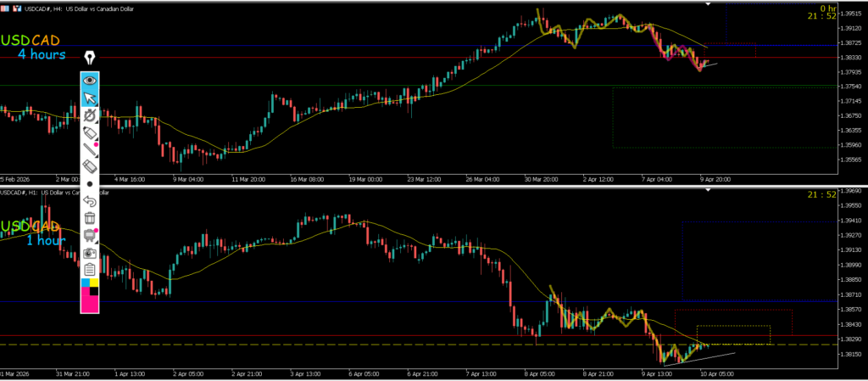Open the clipboard notes icon
This screenshot has height=381, width=868.
[90, 269]
